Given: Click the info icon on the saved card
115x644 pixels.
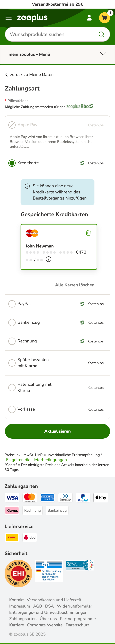Looking at the screenshot, I should [48, 259].
